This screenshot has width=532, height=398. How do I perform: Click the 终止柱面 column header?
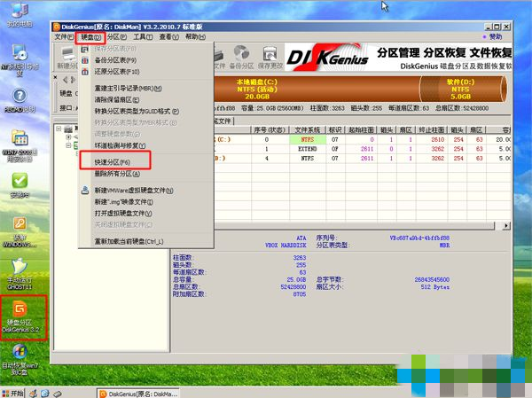click(x=432, y=130)
